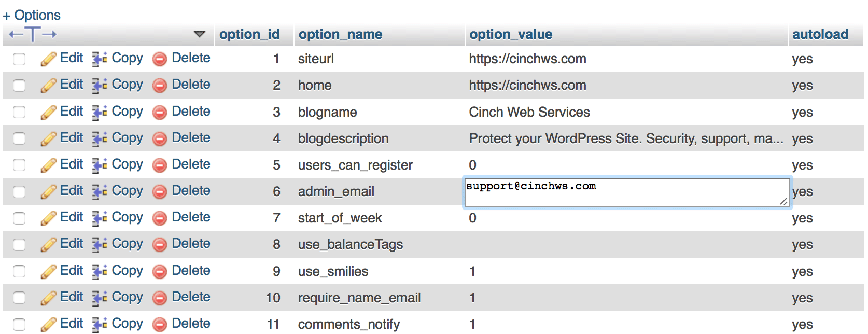Click the Copy icon for users_can_register

click(x=99, y=165)
